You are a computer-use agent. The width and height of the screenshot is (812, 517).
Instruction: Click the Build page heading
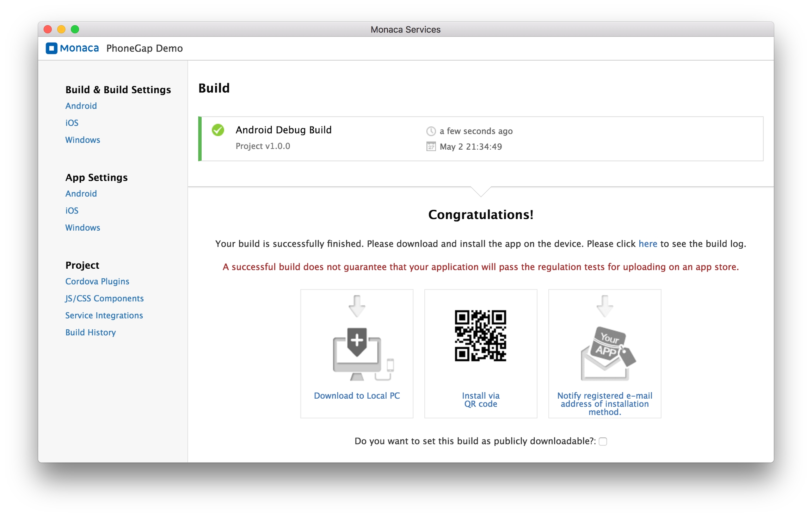coord(214,88)
